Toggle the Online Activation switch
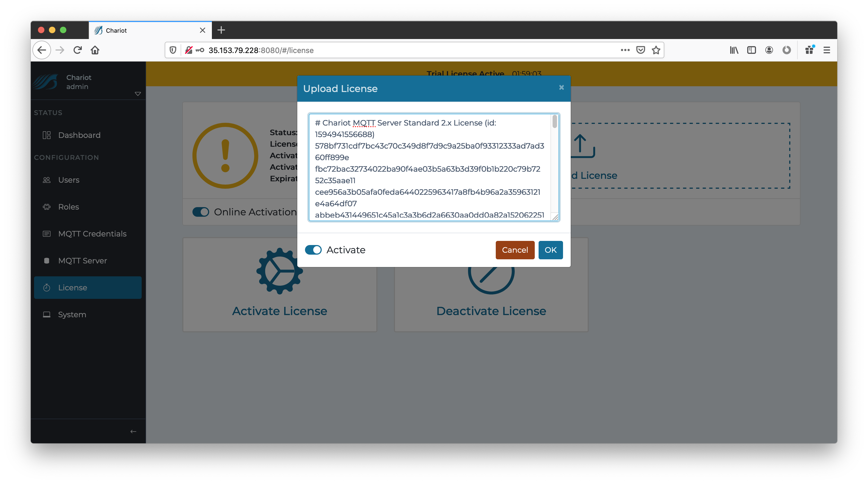Screen dimensions: 868x484 [x=201, y=212]
